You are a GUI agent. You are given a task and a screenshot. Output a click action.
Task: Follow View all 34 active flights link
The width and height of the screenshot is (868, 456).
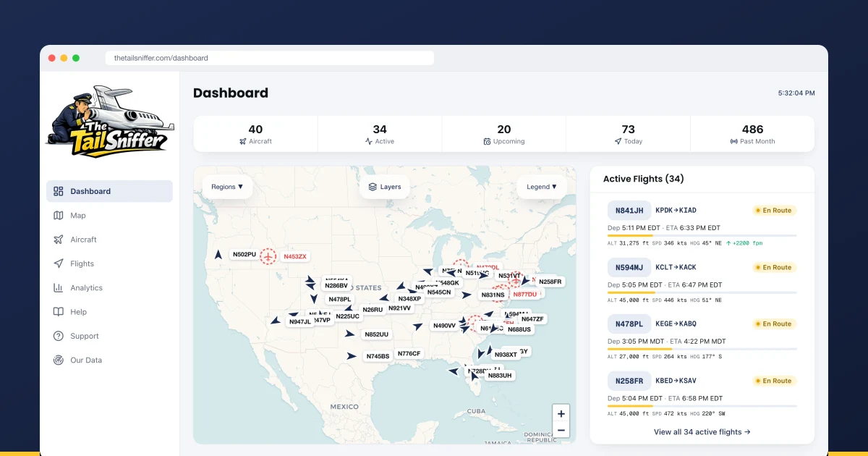[x=702, y=432]
